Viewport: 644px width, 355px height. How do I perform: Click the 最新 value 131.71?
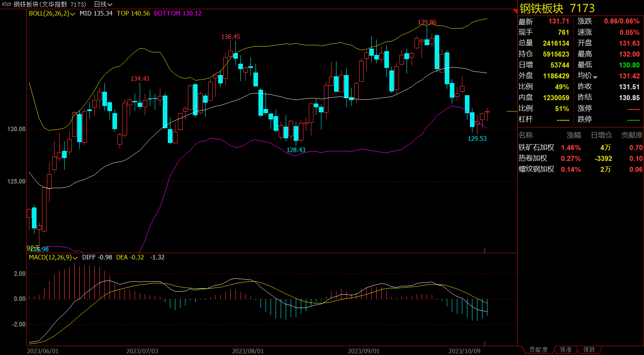click(559, 21)
